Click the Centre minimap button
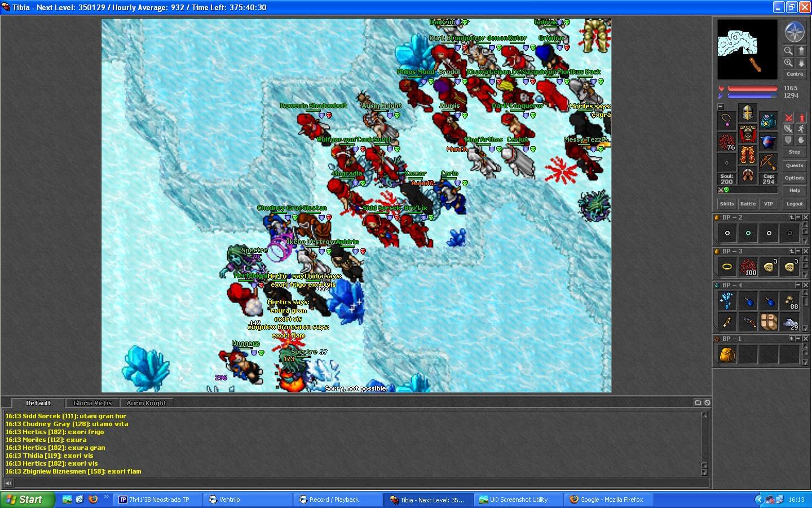Screen dimensions: 812x508 [795, 74]
